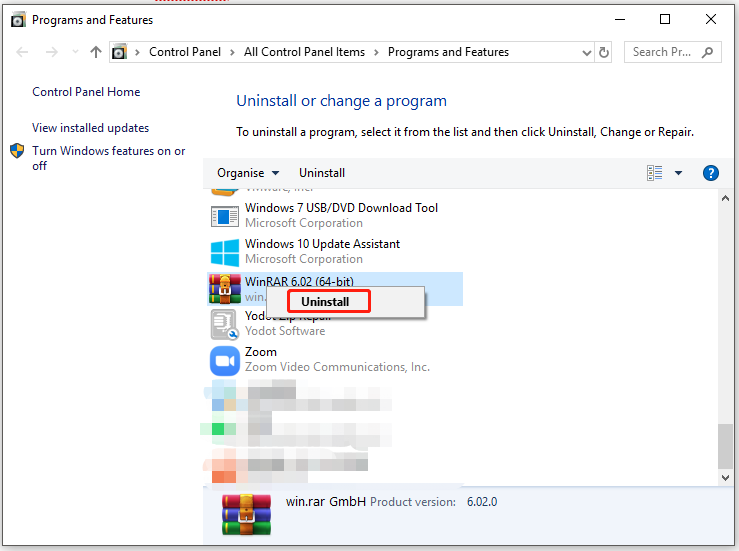Expand chevron after All Control Panel Items
Viewport: 739px width, 551px height.
(376, 52)
